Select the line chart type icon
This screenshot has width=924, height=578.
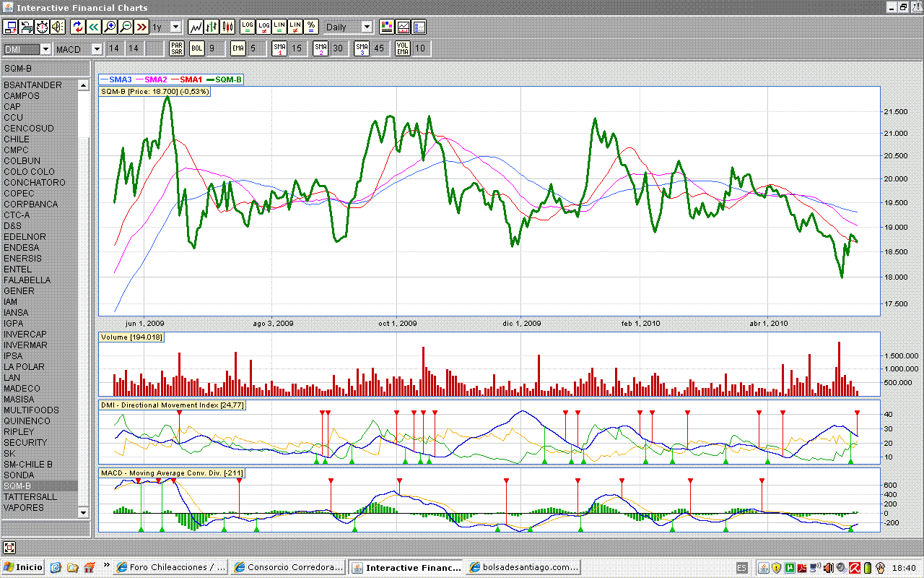(x=196, y=27)
